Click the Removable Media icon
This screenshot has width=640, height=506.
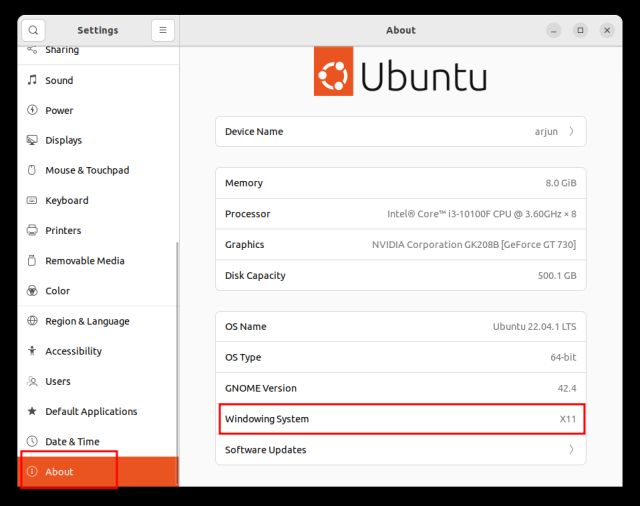tap(32, 260)
